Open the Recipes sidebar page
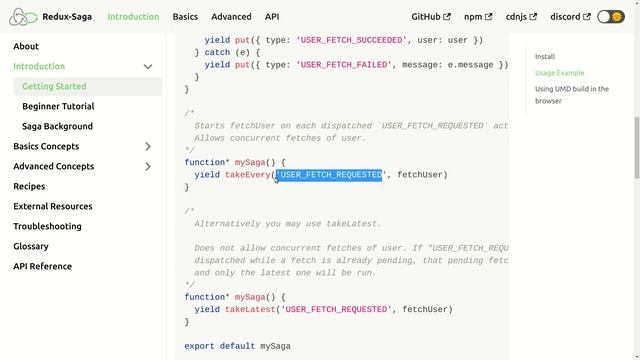This screenshot has width=640, height=360. [x=29, y=186]
